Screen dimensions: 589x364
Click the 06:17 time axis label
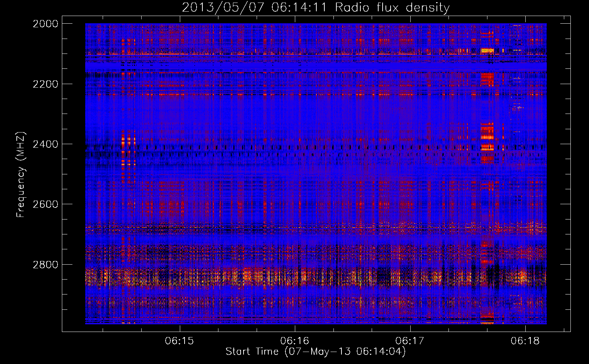[x=410, y=341]
